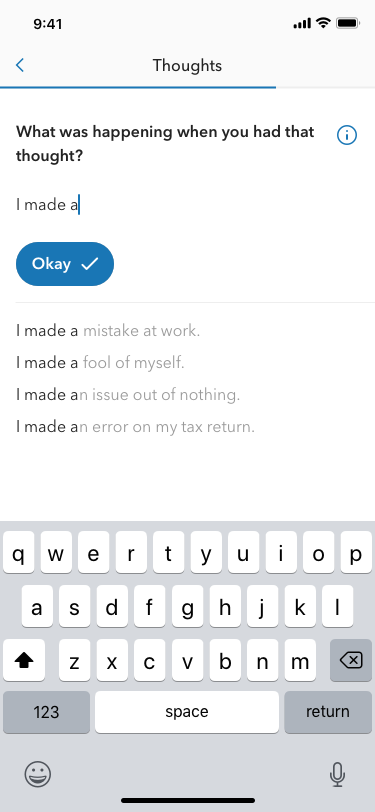The width and height of the screenshot is (375, 812).
Task: Pick "I made an issue out of nothing."
Action: pos(128,395)
